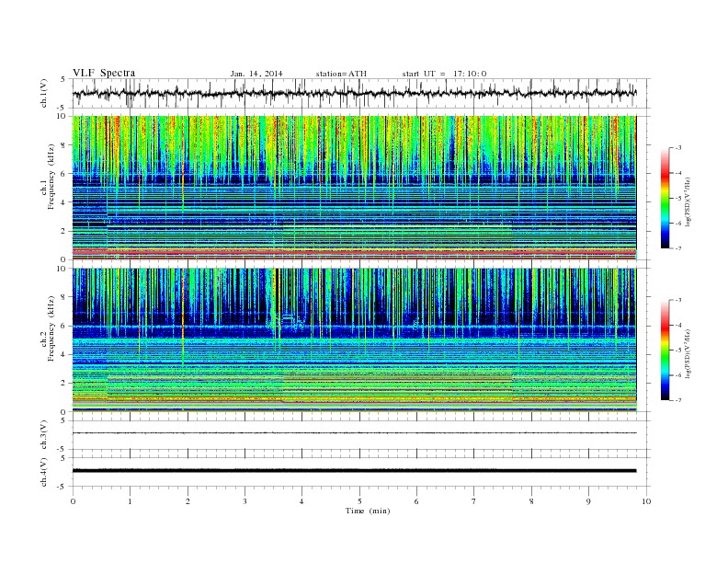Click the "-7" tick of ch.2 colorbar

coord(677,400)
